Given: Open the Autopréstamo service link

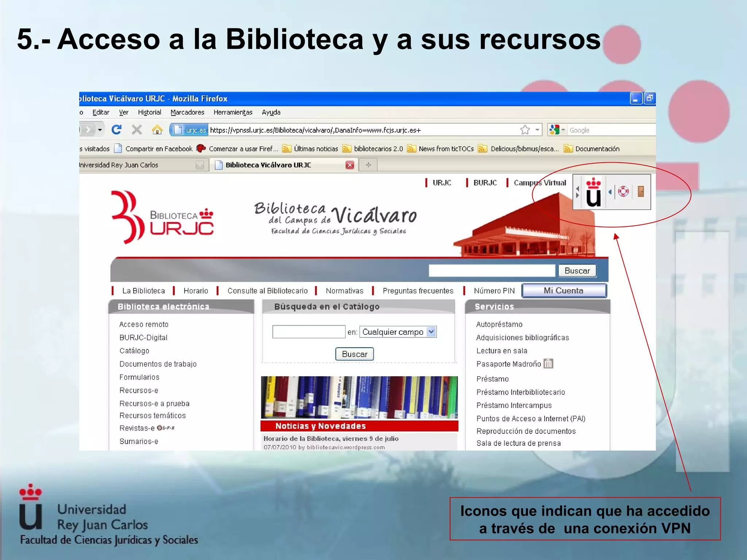Looking at the screenshot, I should (x=499, y=324).
